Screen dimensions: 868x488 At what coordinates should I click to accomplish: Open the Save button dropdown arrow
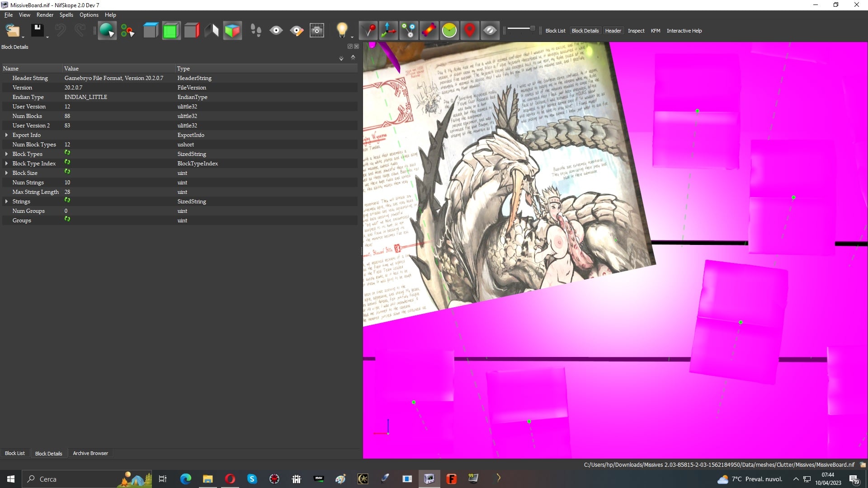coord(47,37)
